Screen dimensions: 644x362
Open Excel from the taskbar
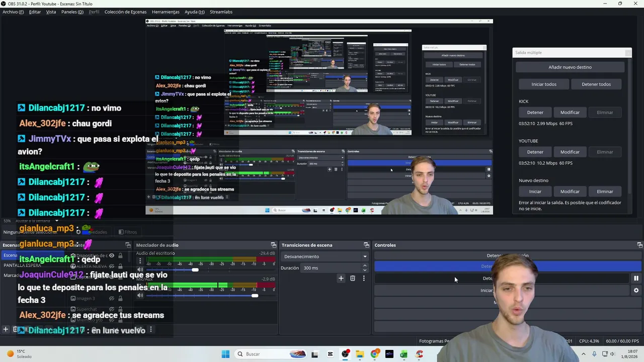(x=404, y=354)
